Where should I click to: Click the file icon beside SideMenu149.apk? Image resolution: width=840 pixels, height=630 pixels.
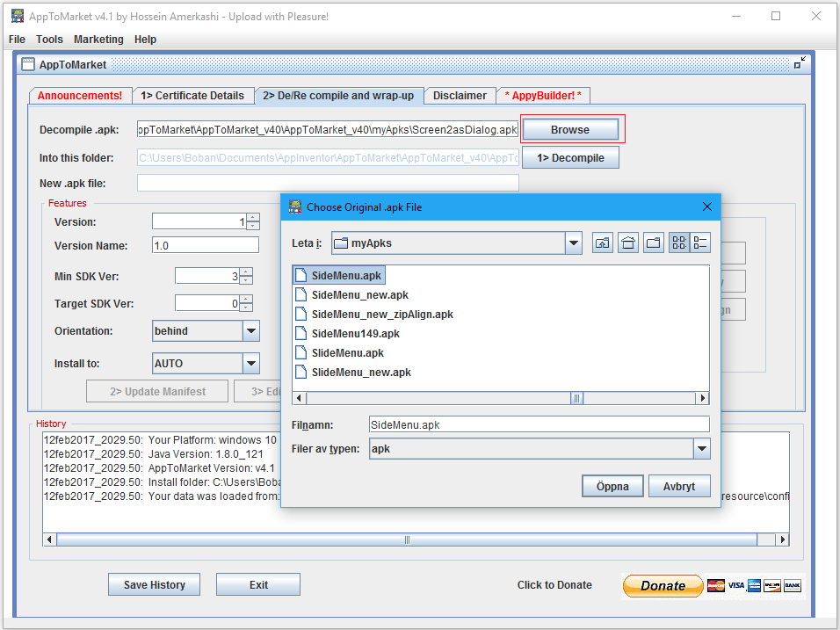point(301,333)
